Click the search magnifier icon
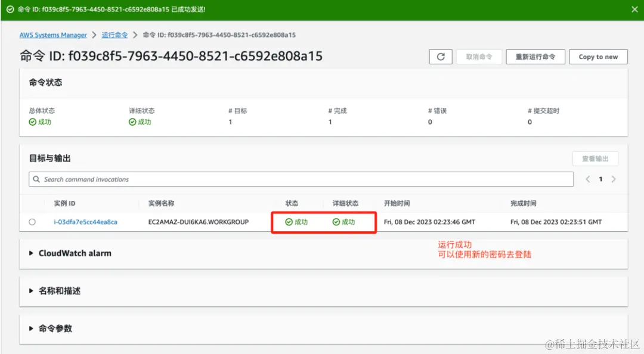644x354 pixels. [36, 179]
